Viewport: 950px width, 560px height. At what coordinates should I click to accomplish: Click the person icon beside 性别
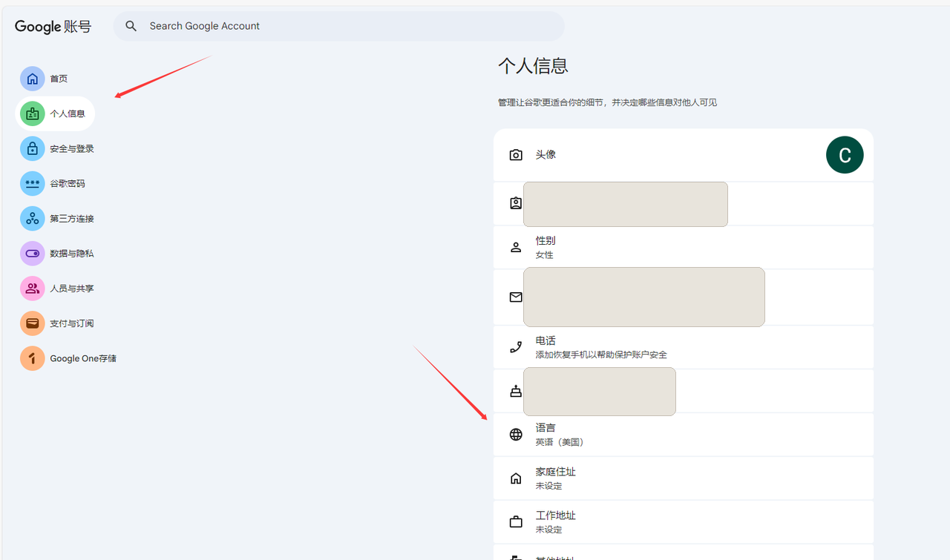[x=516, y=248]
